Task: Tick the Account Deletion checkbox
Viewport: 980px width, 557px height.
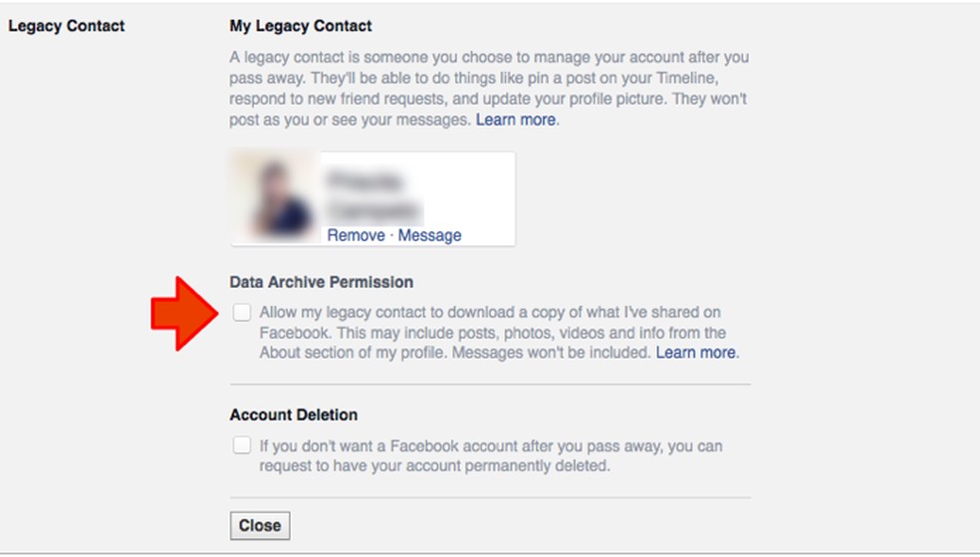Action: pyautogui.click(x=242, y=445)
